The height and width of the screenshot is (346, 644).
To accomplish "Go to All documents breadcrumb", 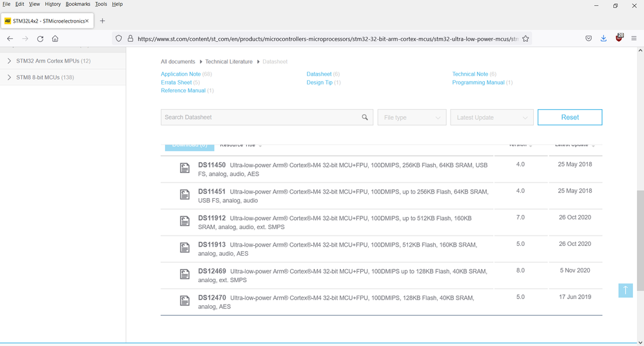I will 178,62.
